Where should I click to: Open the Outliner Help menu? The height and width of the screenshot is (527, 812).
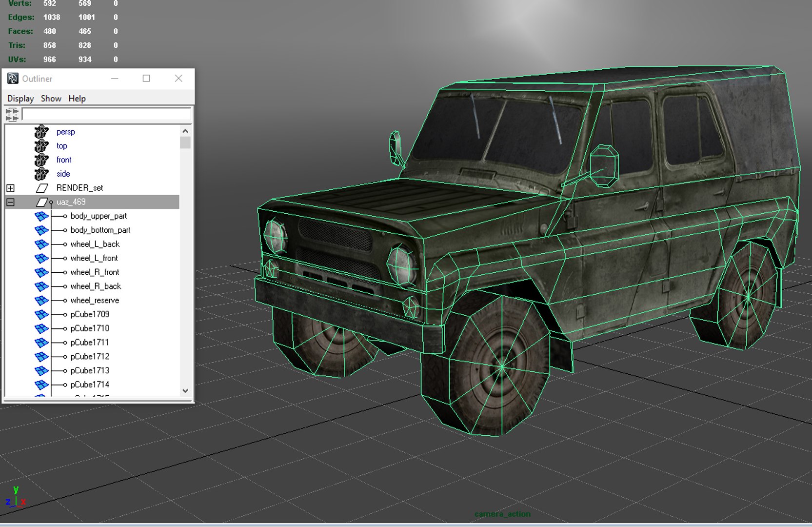click(x=77, y=99)
